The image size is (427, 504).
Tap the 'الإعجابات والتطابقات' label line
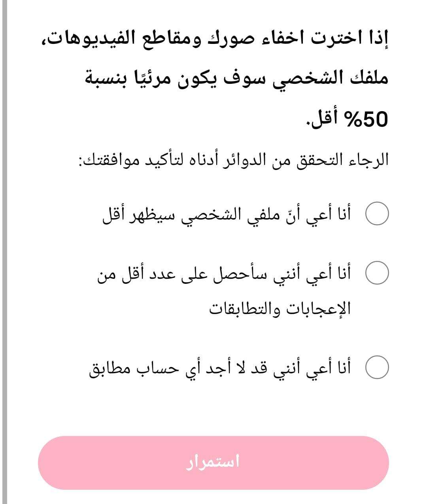pyautogui.click(x=280, y=308)
